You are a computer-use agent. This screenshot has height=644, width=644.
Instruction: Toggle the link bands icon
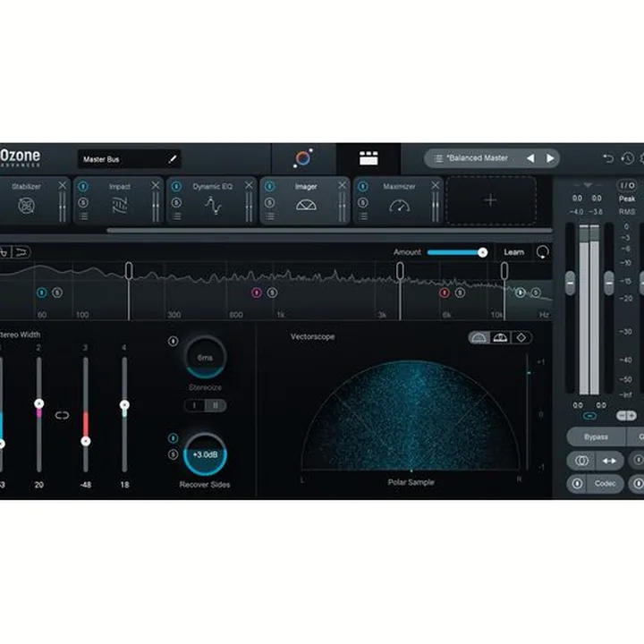[x=62, y=416]
